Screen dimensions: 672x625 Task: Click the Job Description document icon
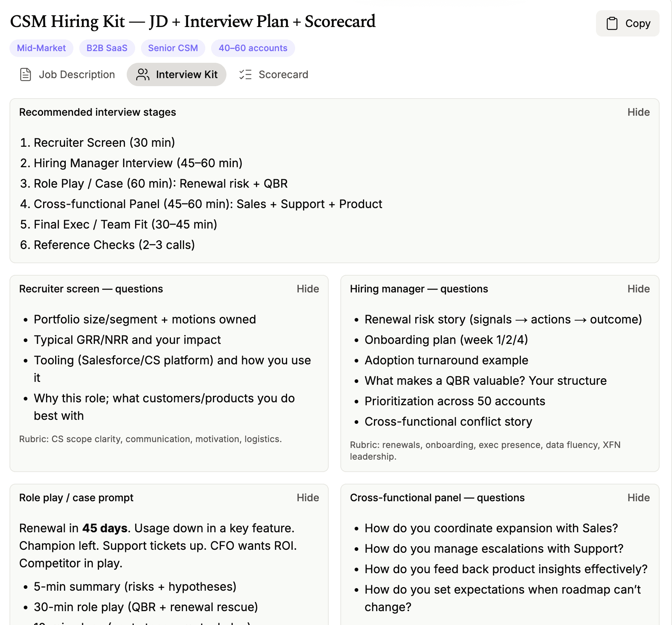[26, 74]
